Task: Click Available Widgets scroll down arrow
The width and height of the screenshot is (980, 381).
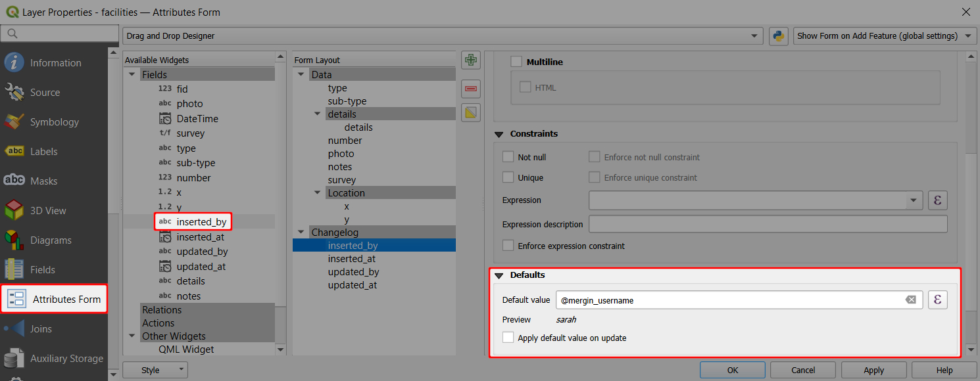Action: (x=281, y=349)
